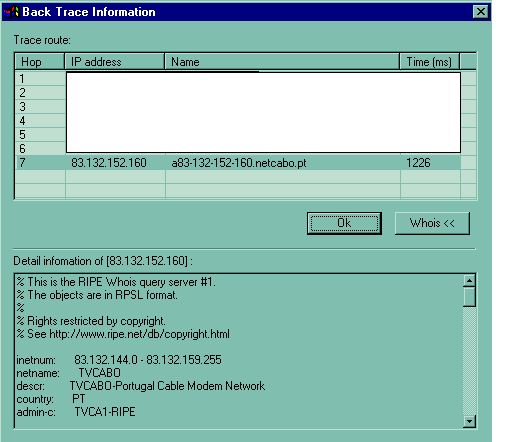Click the 'Detail infomation of' label

click(103, 261)
